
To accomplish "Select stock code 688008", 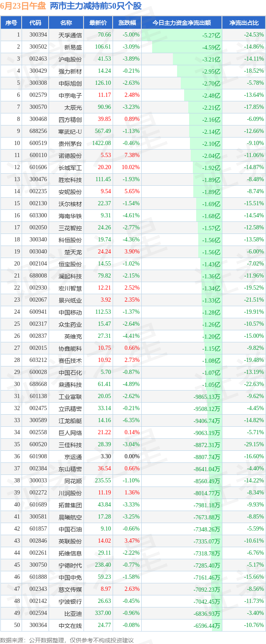I will [38, 276].
